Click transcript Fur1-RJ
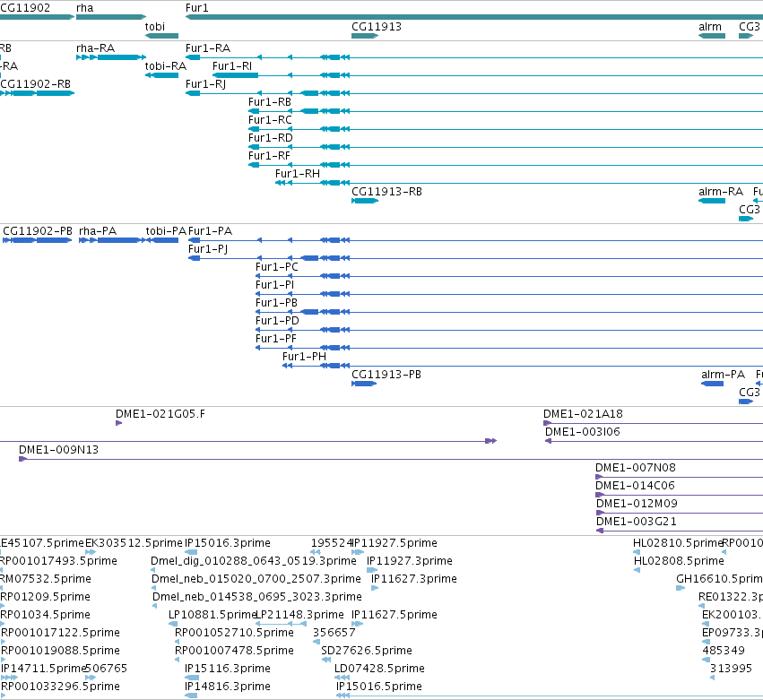This screenshot has height=700, width=763. tap(205, 84)
